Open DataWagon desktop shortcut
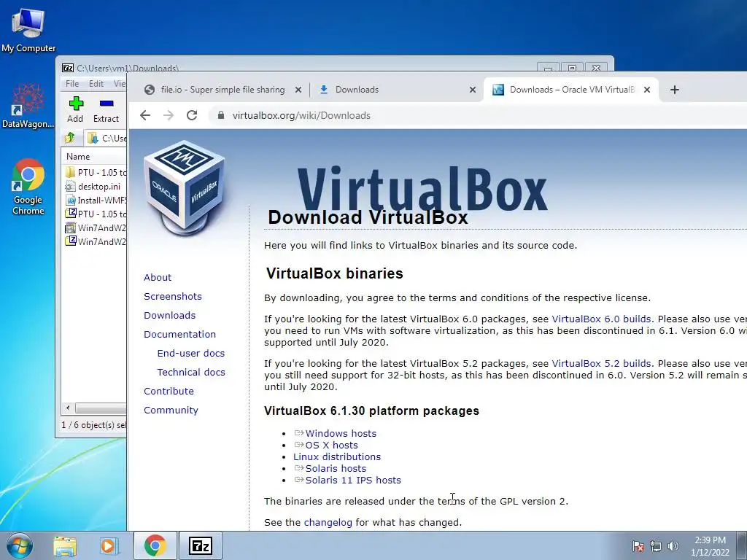The image size is (747, 560). pyautogui.click(x=28, y=106)
